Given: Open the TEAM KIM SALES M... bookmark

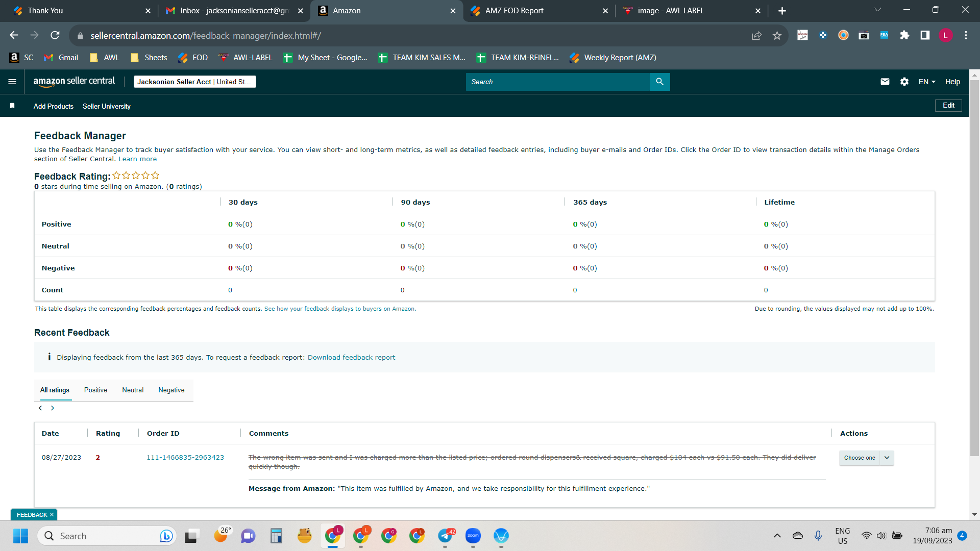Looking at the screenshot, I should (x=422, y=58).
